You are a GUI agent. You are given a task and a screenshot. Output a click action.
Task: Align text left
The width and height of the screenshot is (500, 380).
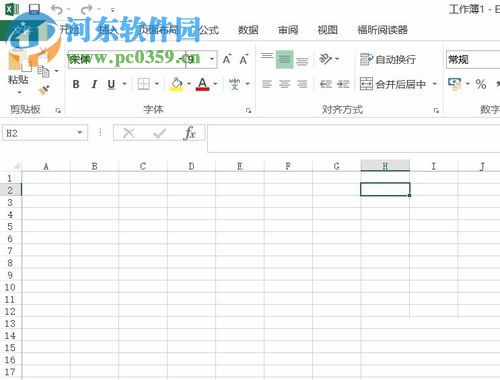(x=267, y=84)
